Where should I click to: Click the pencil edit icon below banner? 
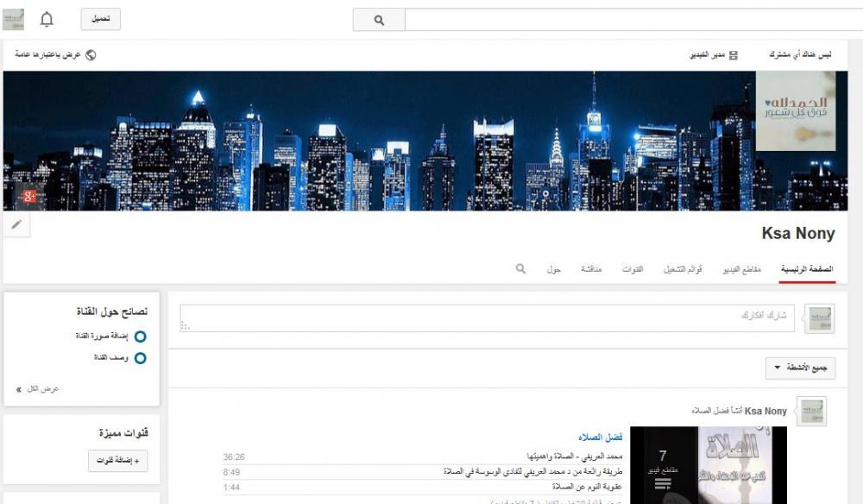pyautogui.click(x=16, y=224)
